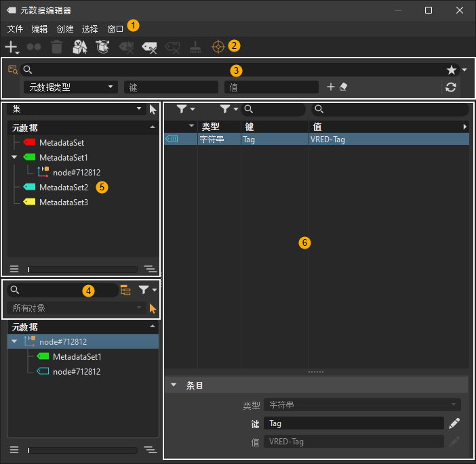Click the 值 search input field
476x464 pixels.
[271, 87]
